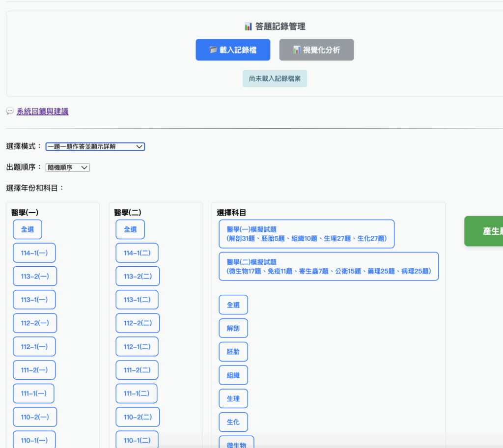The width and height of the screenshot is (503, 448).
Task: Open the 視覺化分析 chart button
Action: pos(316,50)
